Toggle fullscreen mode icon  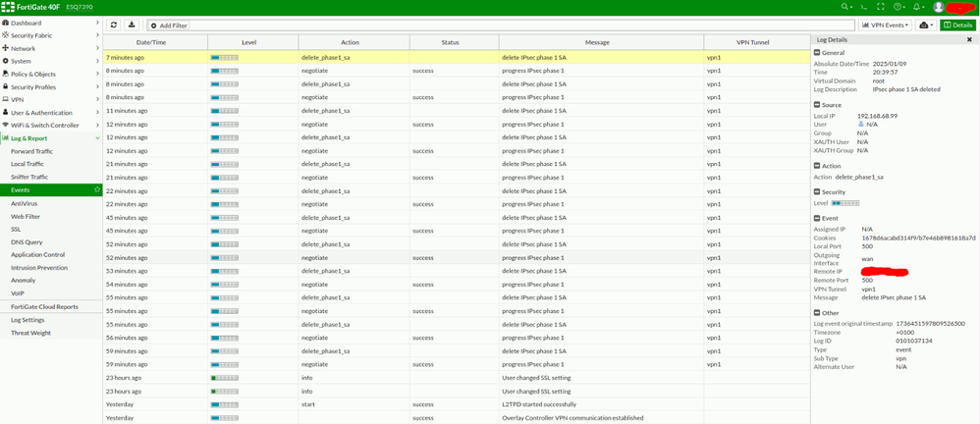coord(880,7)
